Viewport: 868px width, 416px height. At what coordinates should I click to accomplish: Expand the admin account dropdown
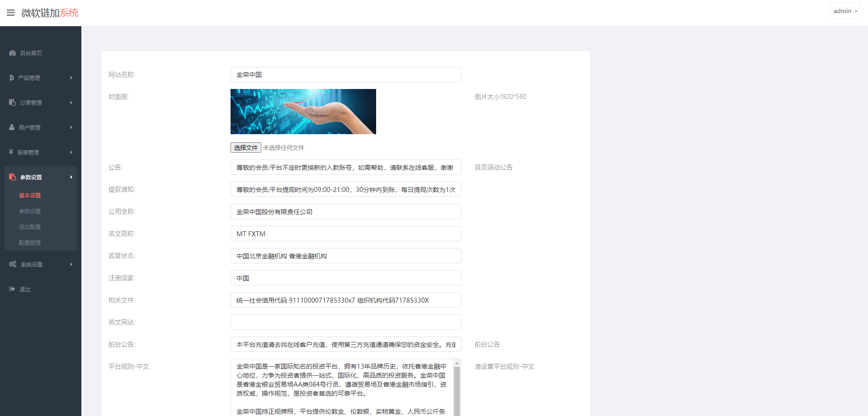point(845,10)
